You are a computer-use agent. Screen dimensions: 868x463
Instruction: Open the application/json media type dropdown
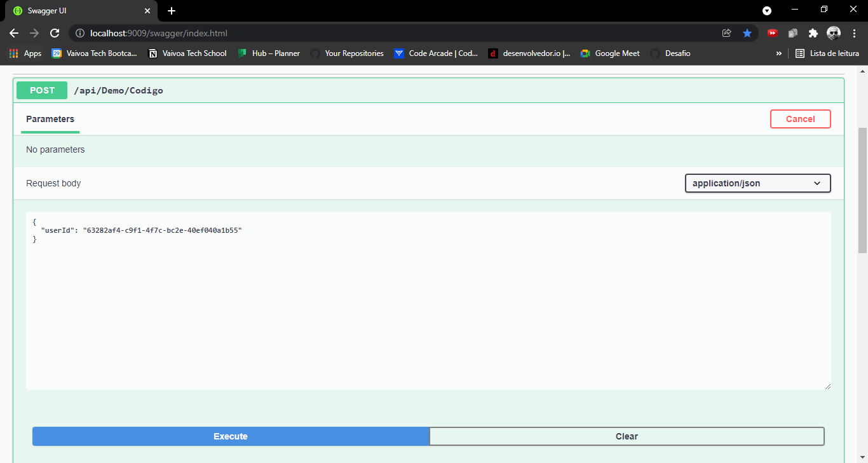click(757, 183)
